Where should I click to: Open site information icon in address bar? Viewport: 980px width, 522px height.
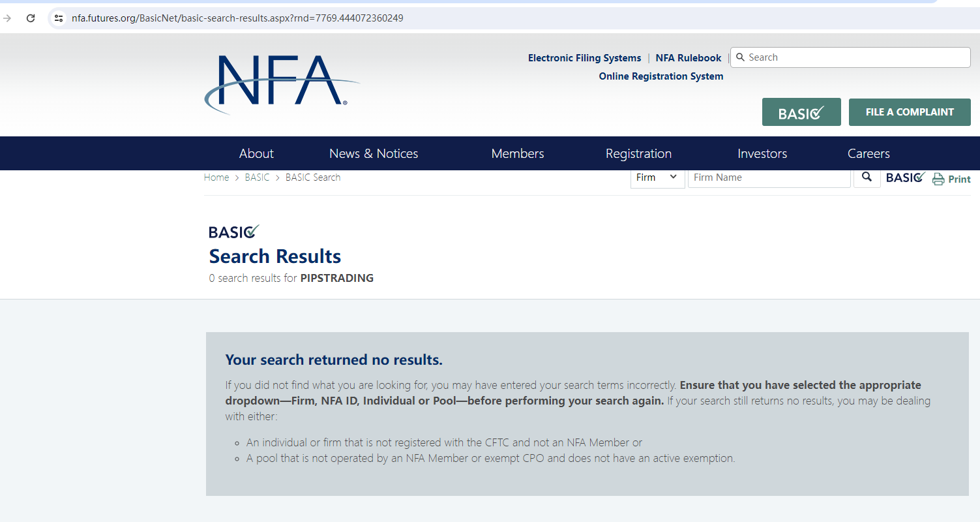click(x=59, y=18)
